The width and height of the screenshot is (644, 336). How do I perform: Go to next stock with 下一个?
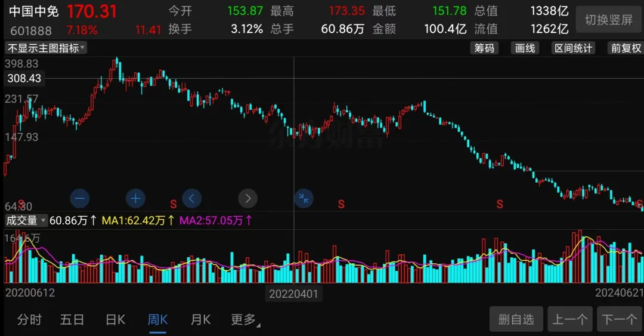[x=620, y=319]
